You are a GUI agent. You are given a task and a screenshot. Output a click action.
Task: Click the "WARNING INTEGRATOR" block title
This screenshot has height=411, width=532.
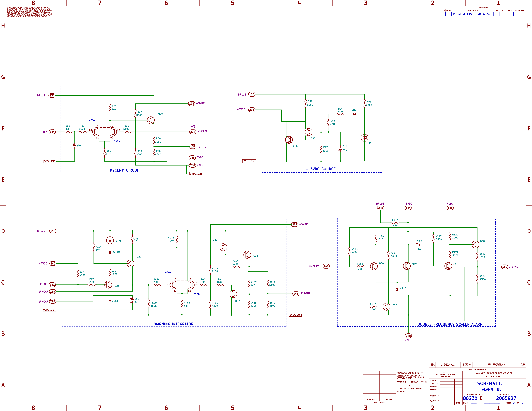pyautogui.click(x=174, y=324)
